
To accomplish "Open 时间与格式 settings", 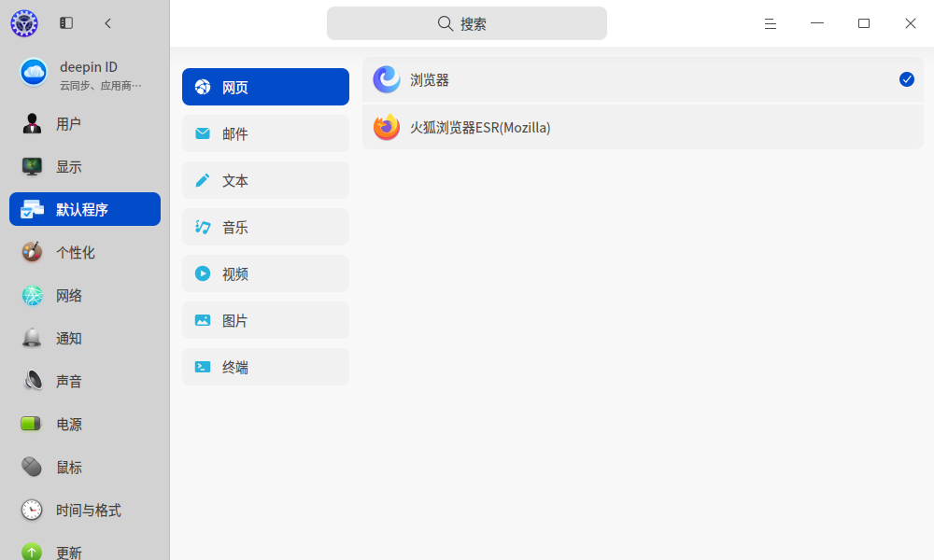I will click(85, 510).
